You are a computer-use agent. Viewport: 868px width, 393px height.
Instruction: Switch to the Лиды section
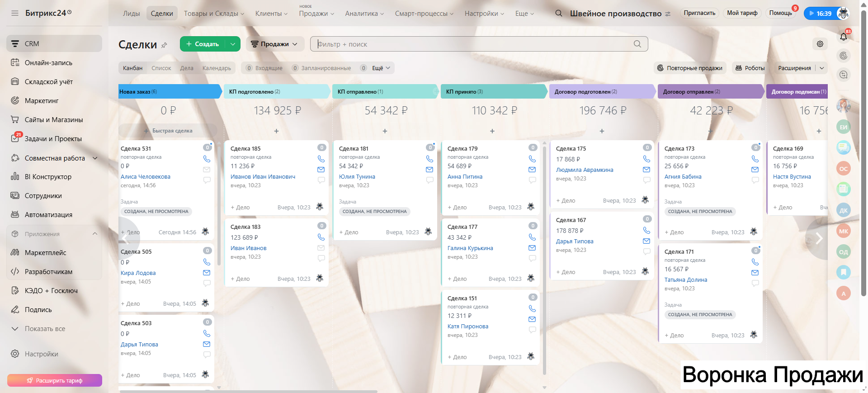(132, 14)
